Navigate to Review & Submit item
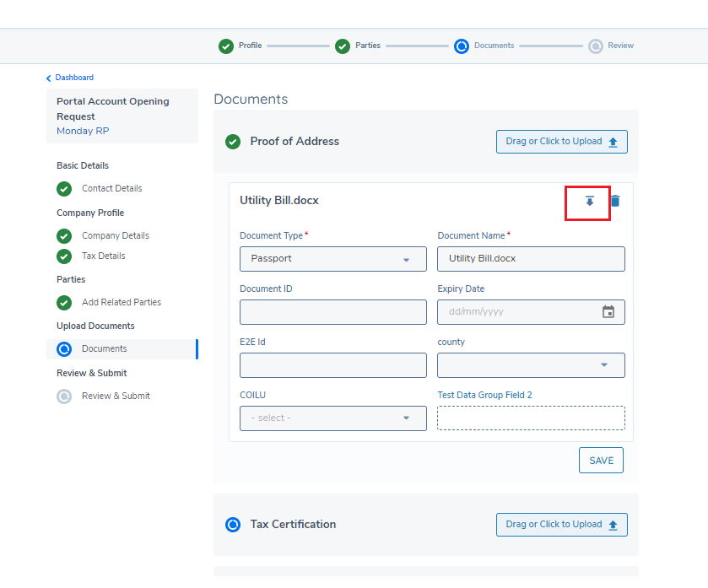 click(x=116, y=396)
